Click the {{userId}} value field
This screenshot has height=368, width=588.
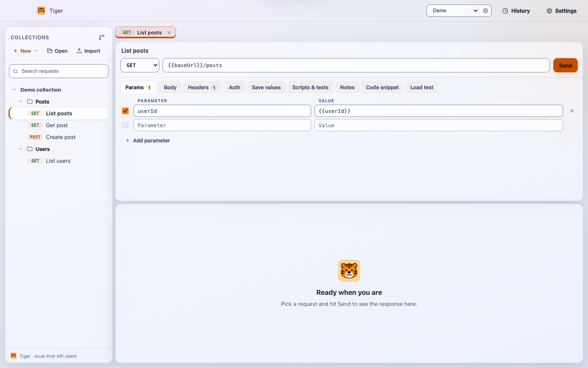coord(439,111)
